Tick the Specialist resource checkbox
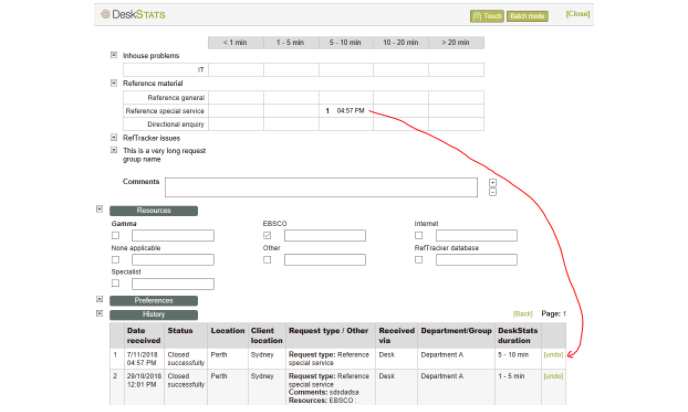 (115, 283)
